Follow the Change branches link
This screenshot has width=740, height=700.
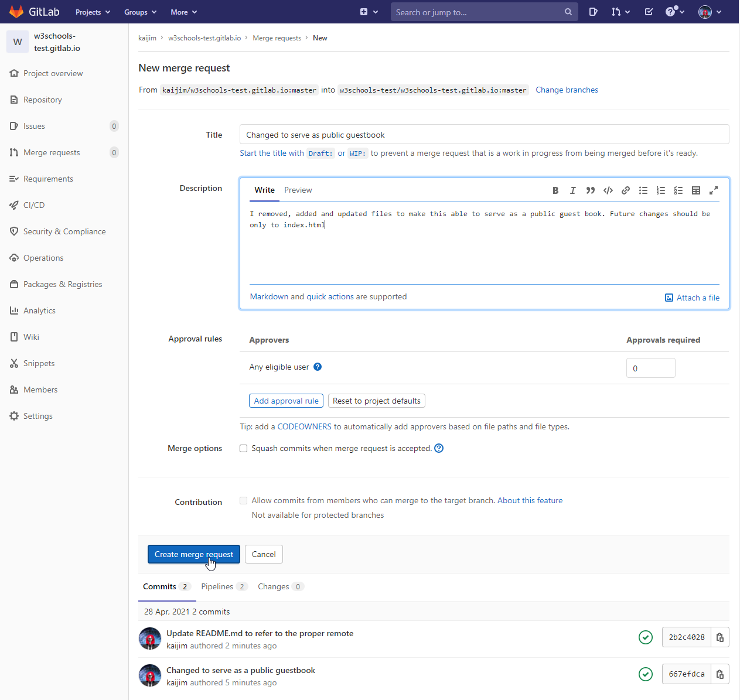567,90
